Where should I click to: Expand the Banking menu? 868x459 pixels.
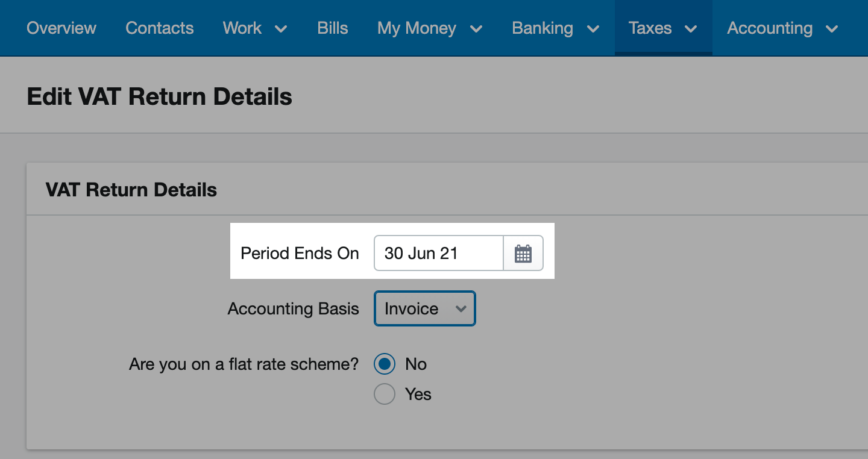556,28
